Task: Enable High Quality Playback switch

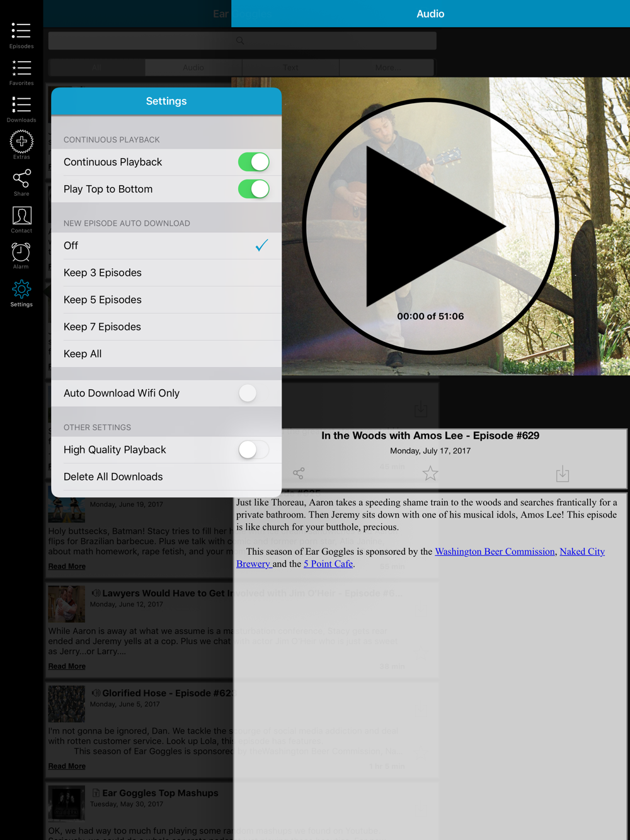Action: pyautogui.click(x=253, y=450)
